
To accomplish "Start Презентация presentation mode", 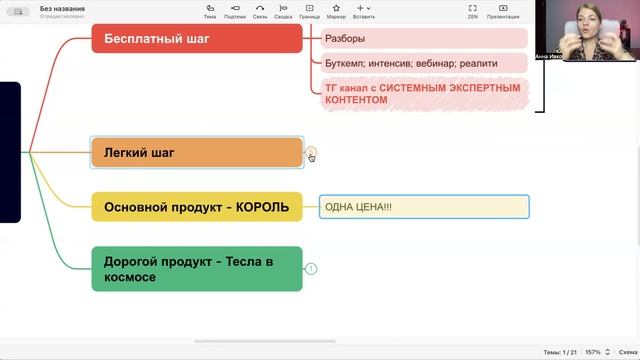I will (503, 12).
